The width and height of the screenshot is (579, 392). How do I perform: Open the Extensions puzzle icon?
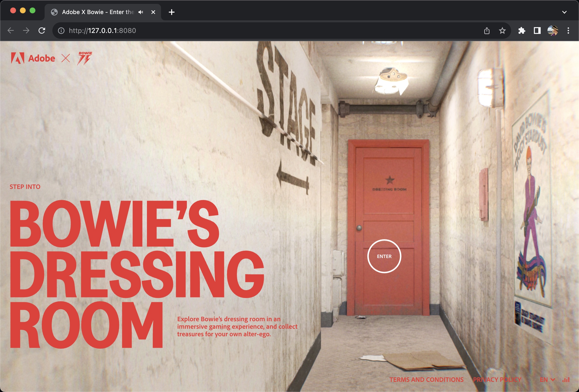click(x=522, y=31)
